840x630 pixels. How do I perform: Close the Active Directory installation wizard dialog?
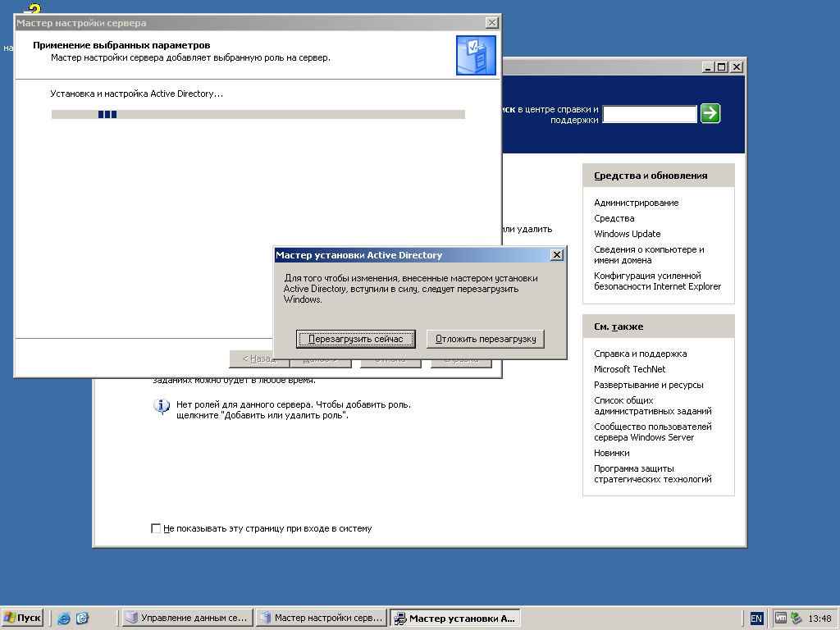tap(557, 255)
